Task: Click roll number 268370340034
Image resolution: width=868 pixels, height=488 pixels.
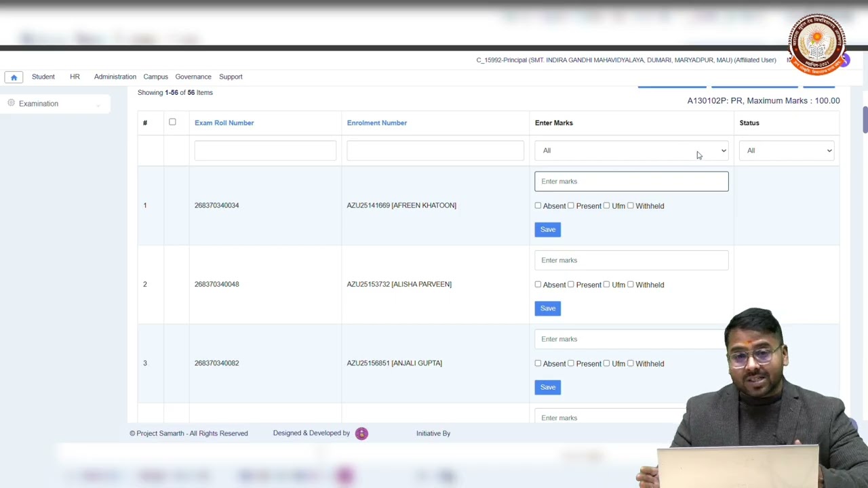Action: click(216, 205)
